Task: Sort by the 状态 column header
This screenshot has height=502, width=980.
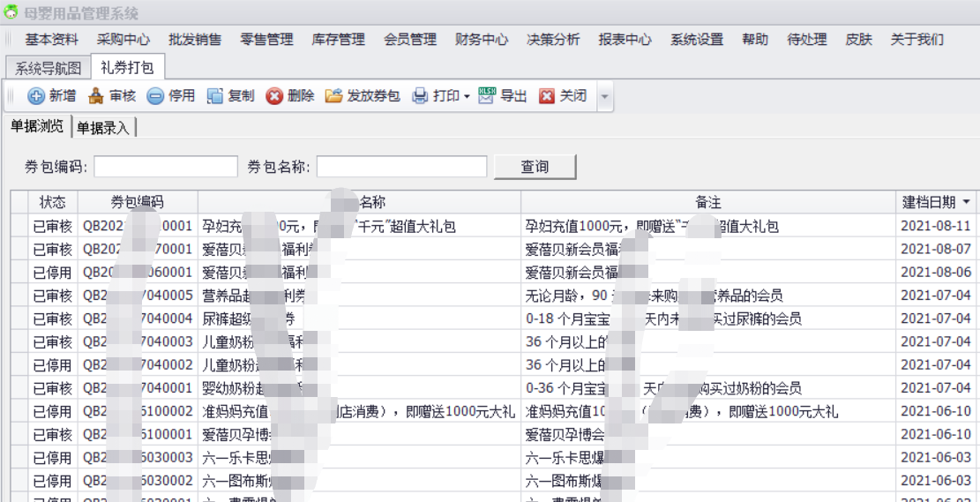Action: 53,202
